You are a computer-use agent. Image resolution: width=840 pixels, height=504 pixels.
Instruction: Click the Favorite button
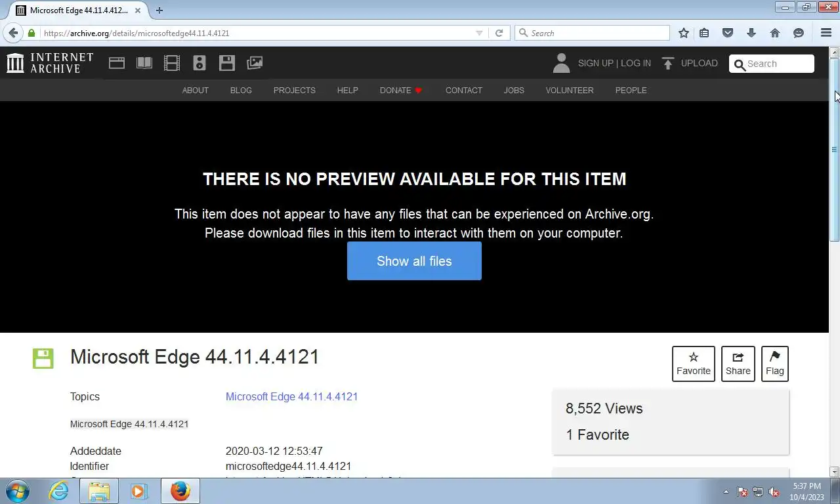[694, 364]
